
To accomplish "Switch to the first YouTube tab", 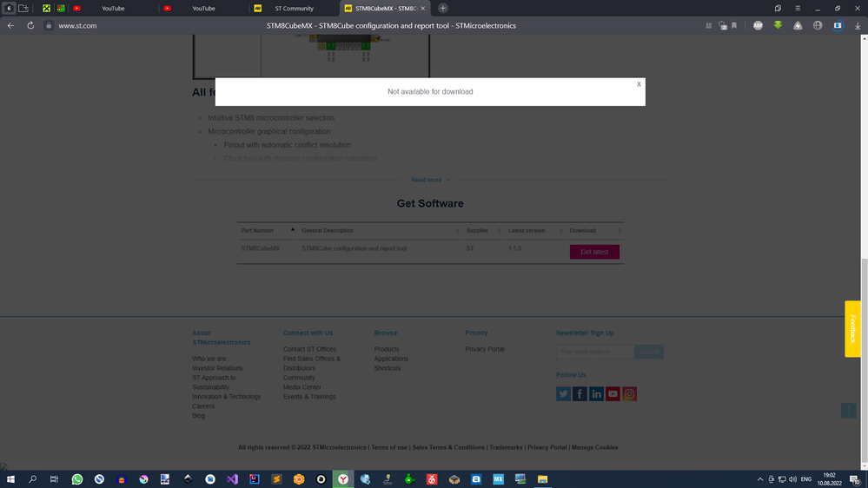I will (x=113, y=9).
